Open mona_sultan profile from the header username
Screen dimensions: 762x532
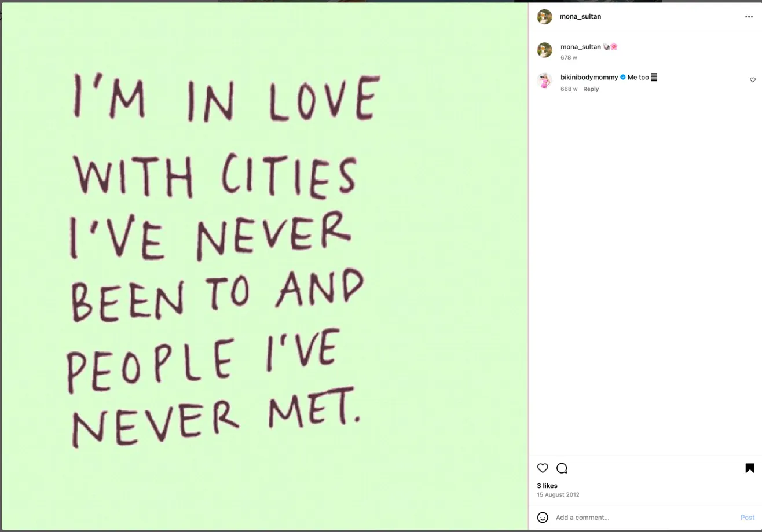580,17
